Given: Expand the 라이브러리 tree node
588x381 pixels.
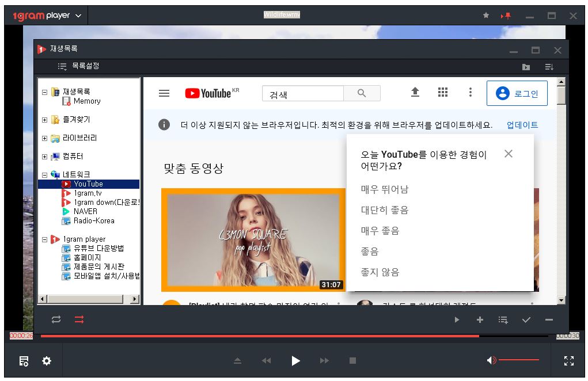Looking at the screenshot, I should click(x=44, y=138).
